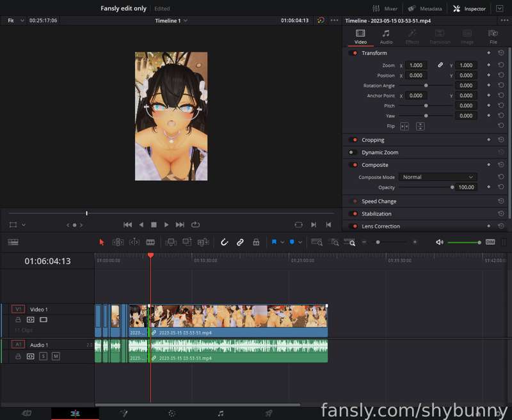512x420 pixels.
Task: Lock the Video 1 track
Action: click(18, 320)
